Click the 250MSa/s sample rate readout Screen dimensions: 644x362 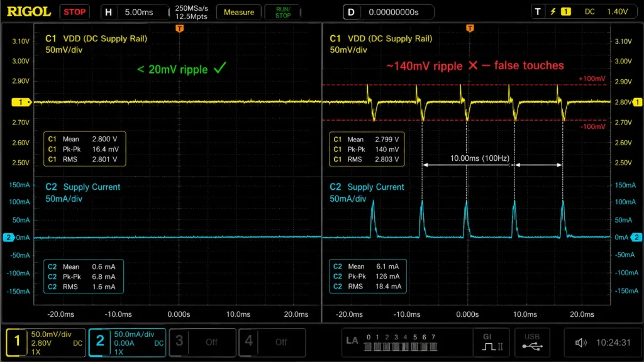click(x=191, y=8)
